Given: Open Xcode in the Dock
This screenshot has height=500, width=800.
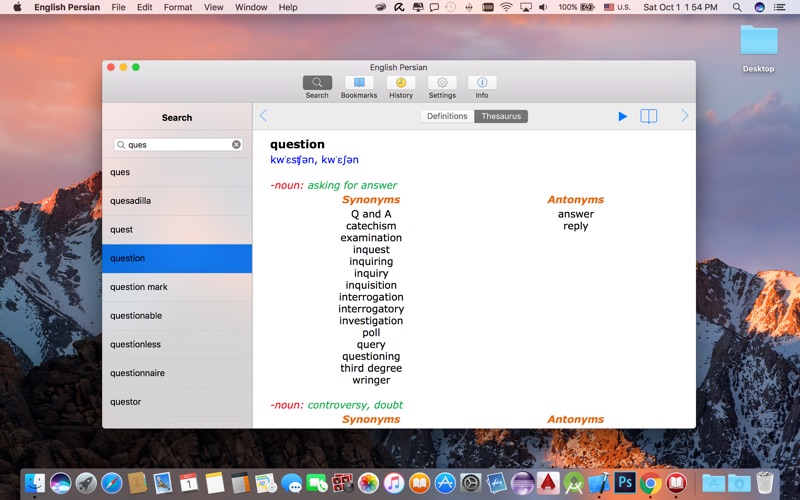Looking at the screenshot, I should pyautogui.click(x=599, y=483).
